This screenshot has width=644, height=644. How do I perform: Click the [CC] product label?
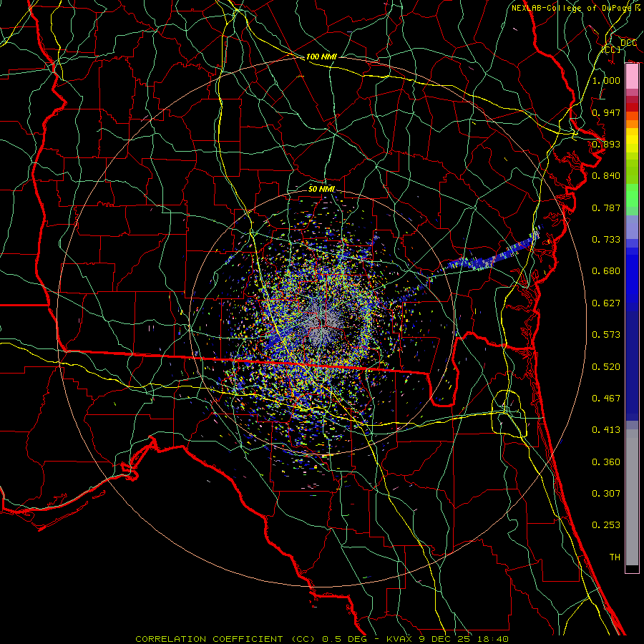tap(611, 49)
